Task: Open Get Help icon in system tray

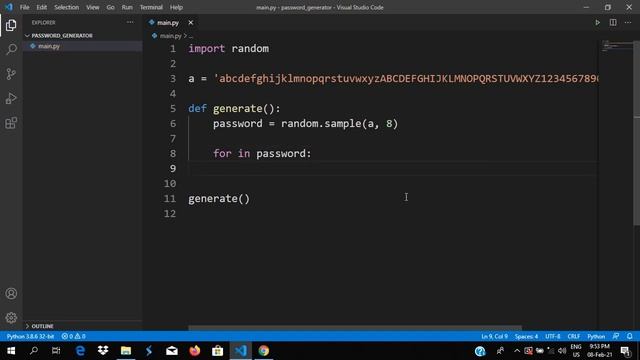Action: 480,351
